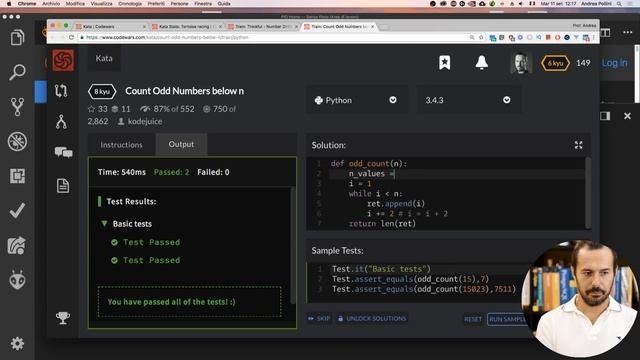The image size is (640, 360).
Task: Click the UNLOCK SOLUTIONS button
Action: (x=372, y=318)
